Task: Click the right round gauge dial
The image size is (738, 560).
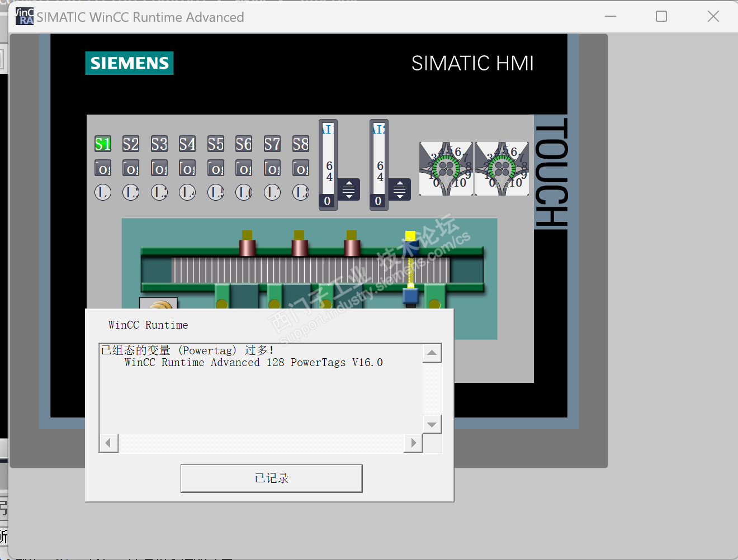Action: pos(502,169)
